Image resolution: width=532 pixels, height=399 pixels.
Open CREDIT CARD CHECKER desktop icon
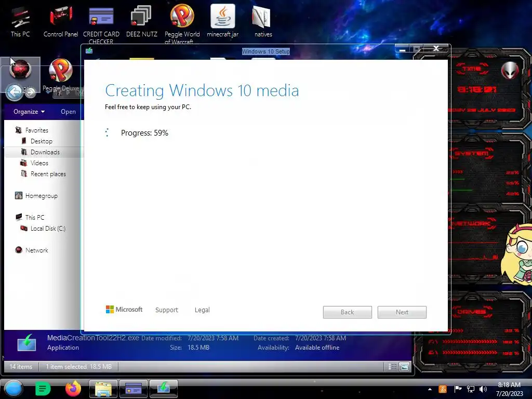click(x=101, y=24)
